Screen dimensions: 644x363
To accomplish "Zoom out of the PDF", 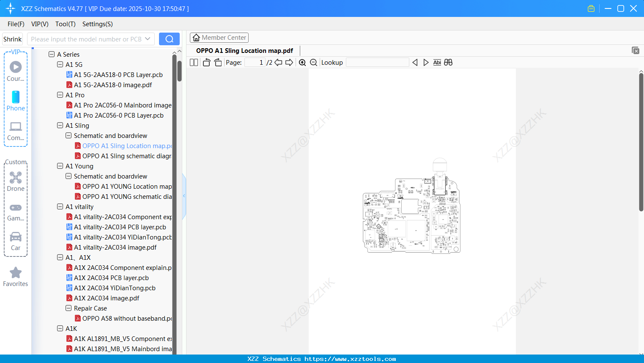I will click(313, 63).
